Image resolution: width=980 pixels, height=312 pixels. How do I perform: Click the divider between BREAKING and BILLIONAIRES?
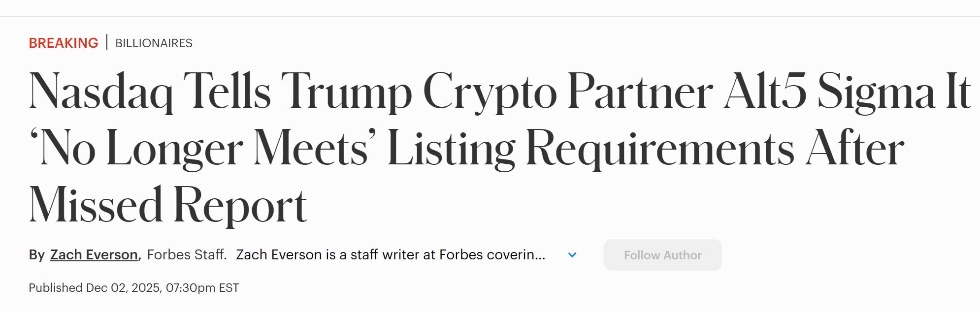tap(107, 42)
